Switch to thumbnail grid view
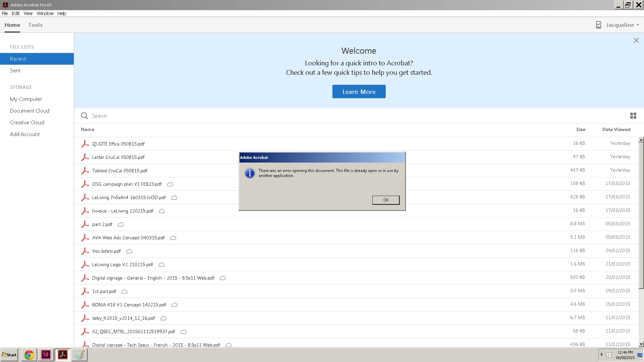Viewport: 644px width, 362px height. (633, 116)
